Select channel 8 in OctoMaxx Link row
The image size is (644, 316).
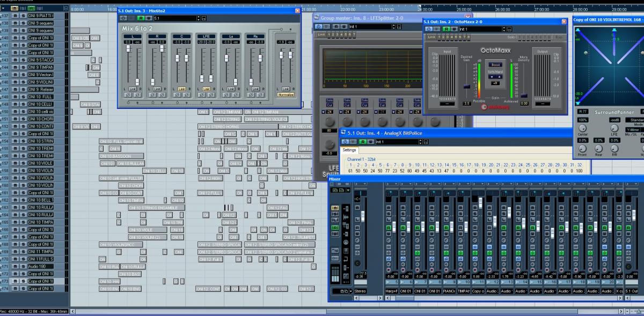coord(469,37)
